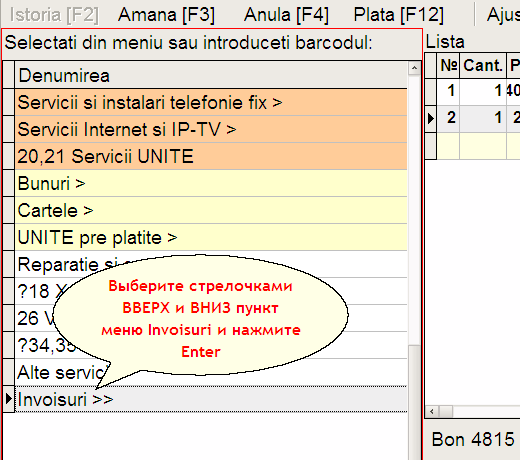The image size is (520, 460).
Task: Choose Anula [F4] command
Action: tap(286, 15)
